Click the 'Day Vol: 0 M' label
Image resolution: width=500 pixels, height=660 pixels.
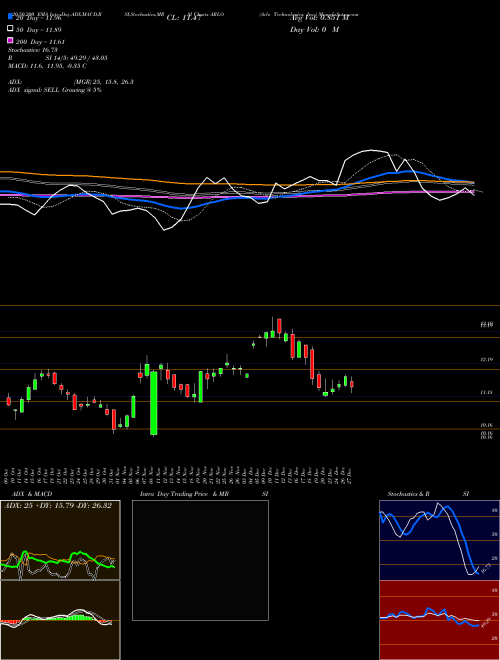click(314, 29)
